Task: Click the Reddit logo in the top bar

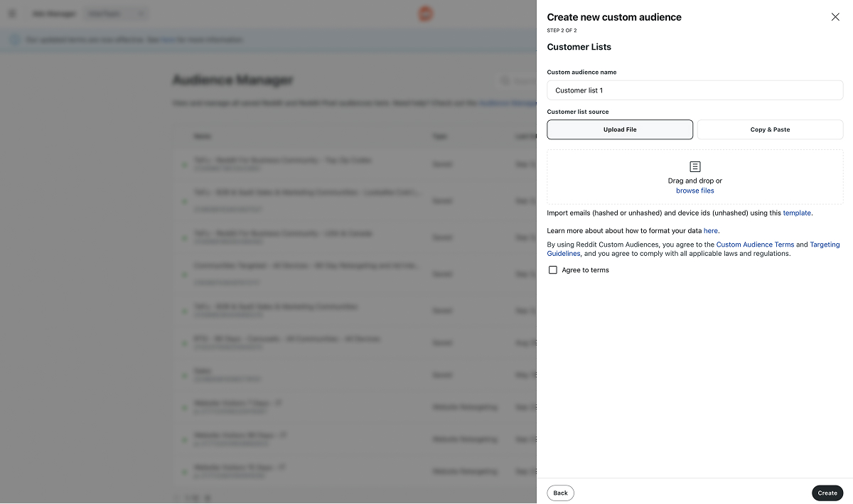Action: 426,14
